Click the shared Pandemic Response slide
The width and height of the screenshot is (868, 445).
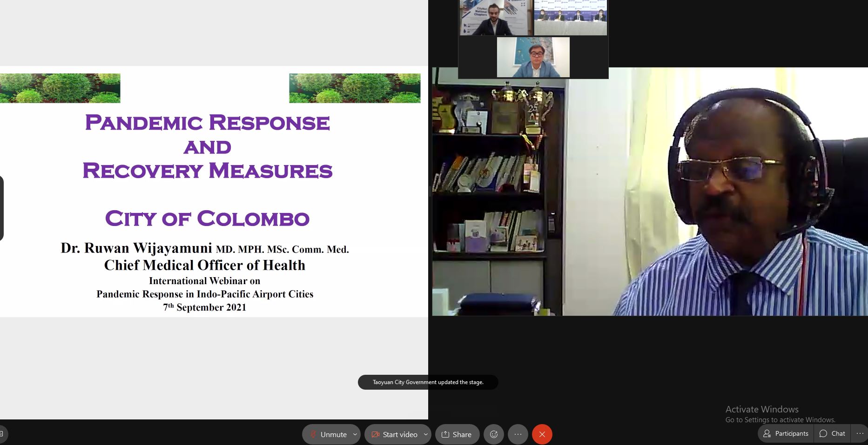(x=214, y=192)
